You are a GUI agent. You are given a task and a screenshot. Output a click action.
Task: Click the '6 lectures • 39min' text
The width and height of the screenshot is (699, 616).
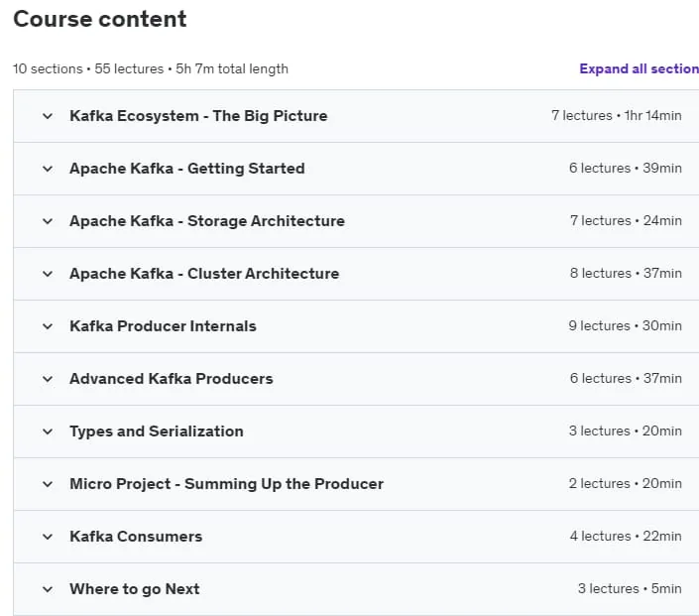(x=625, y=169)
